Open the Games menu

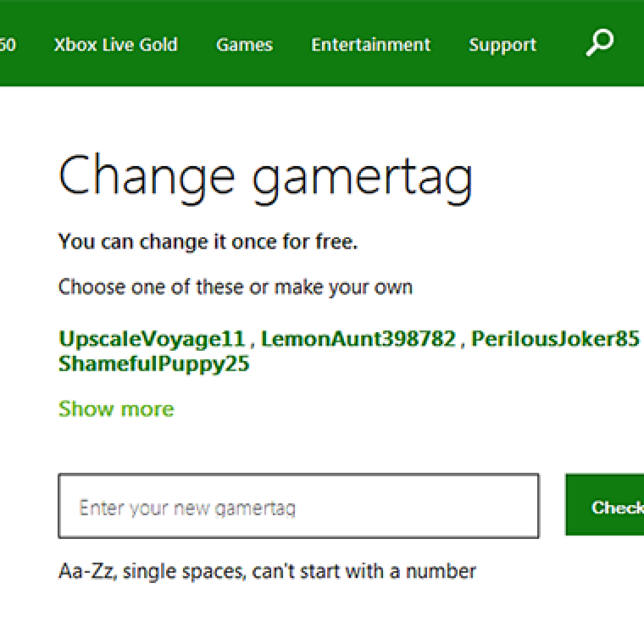tap(244, 45)
